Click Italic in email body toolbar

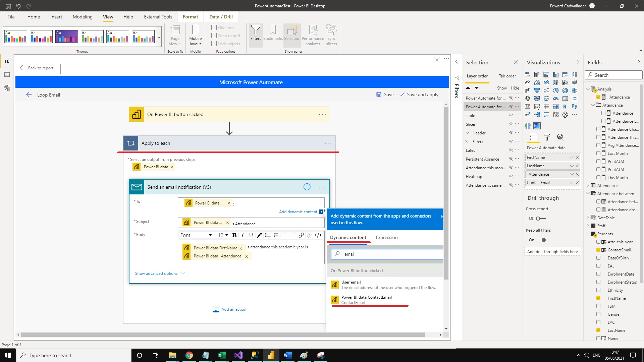243,235
